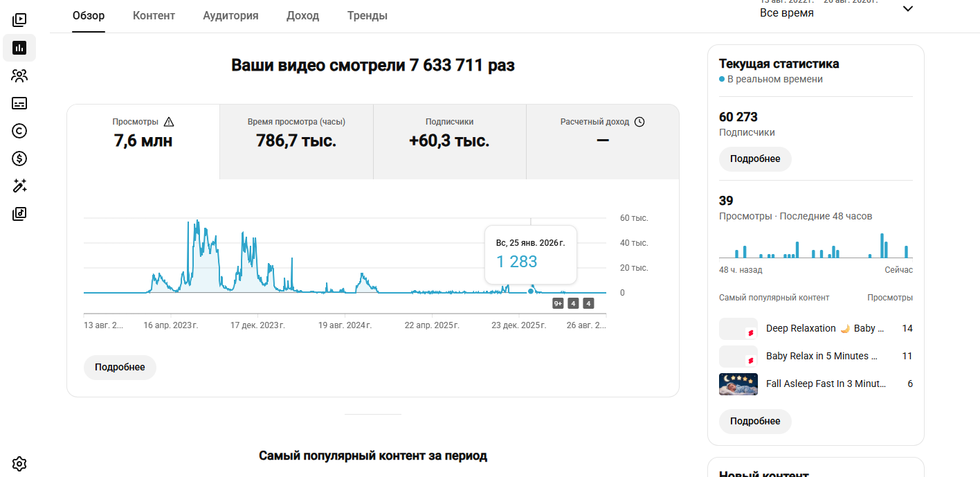The height and width of the screenshot is (477, 980).
Task: Click the warning triangle next to Просмотры
Action: (168, 122)
